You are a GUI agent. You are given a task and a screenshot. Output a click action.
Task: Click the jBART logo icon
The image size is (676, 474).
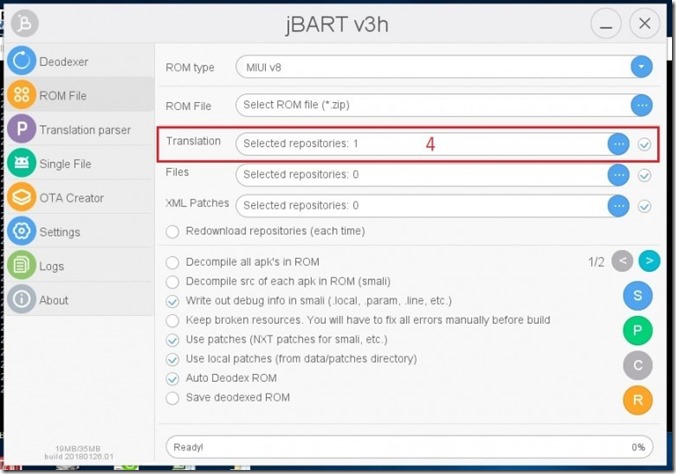(25, 23)
